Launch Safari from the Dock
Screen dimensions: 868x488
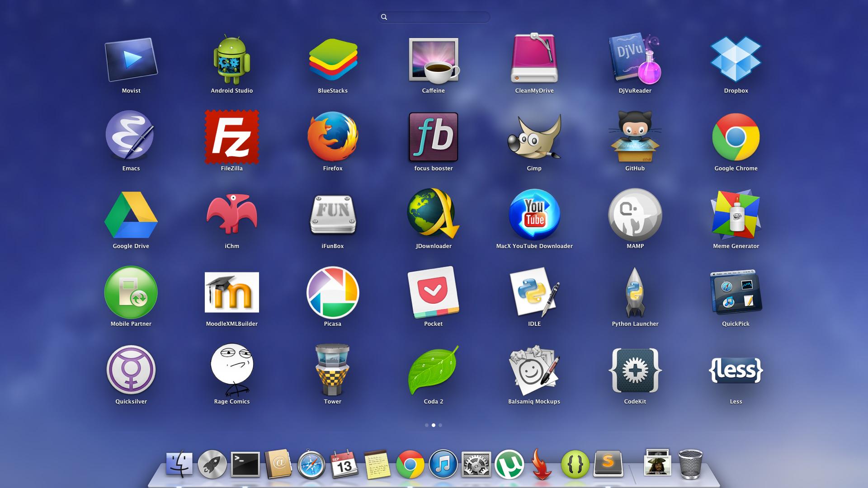pos(311,465)
